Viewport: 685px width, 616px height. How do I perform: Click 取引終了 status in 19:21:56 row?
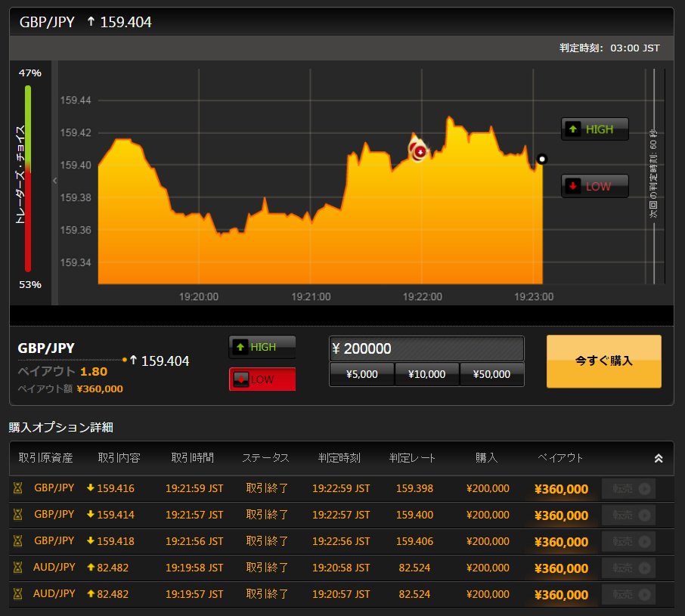pos(267,541)
